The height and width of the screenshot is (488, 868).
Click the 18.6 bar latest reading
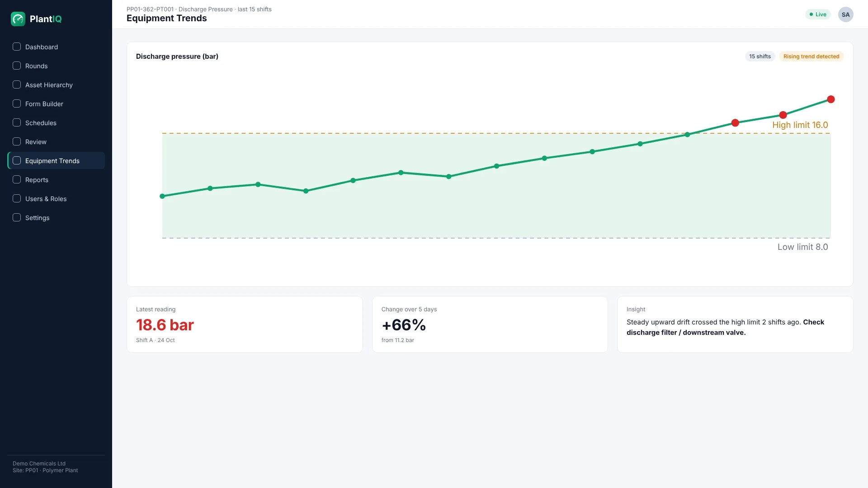coord(165,325)
